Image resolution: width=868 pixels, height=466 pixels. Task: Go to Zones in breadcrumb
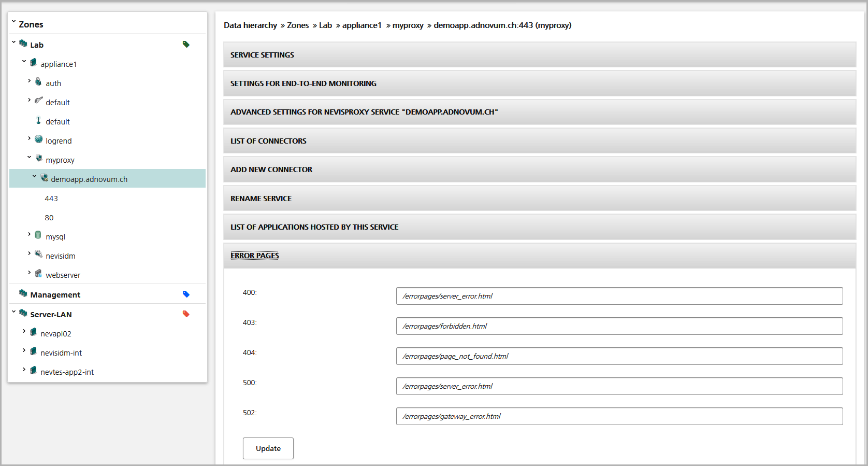(x=298, y=25)
